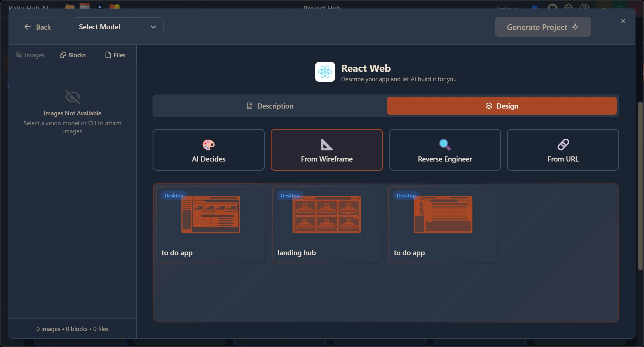The image size is (644, 347).
Task: Switch to the Images tab in sidebar
Action: (x=30, y=55)
